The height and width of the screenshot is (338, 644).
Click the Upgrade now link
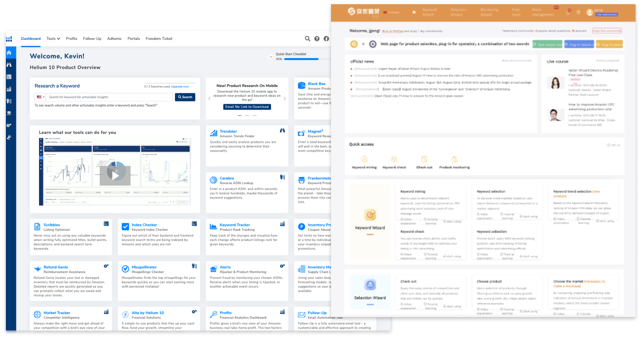click(x=180, y=86)
